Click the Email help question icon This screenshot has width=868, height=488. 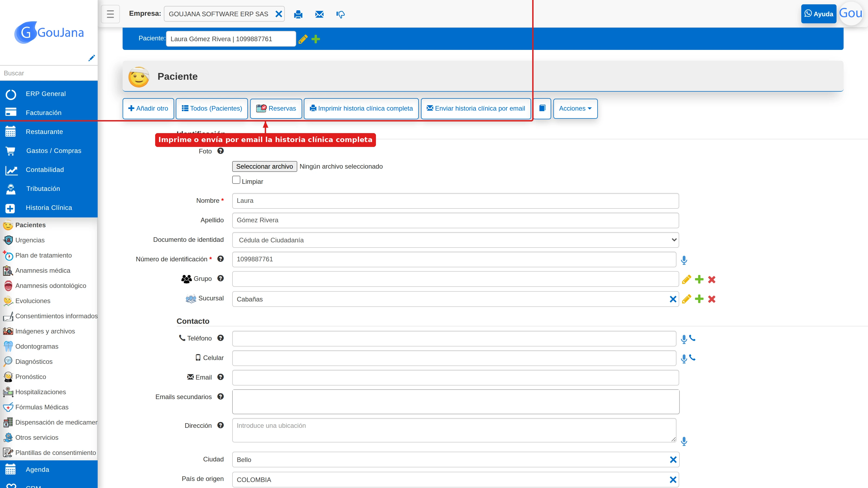pos(220,377)
